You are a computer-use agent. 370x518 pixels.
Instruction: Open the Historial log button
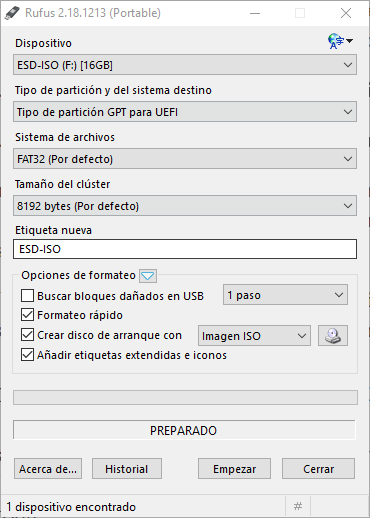pos(127,469)
